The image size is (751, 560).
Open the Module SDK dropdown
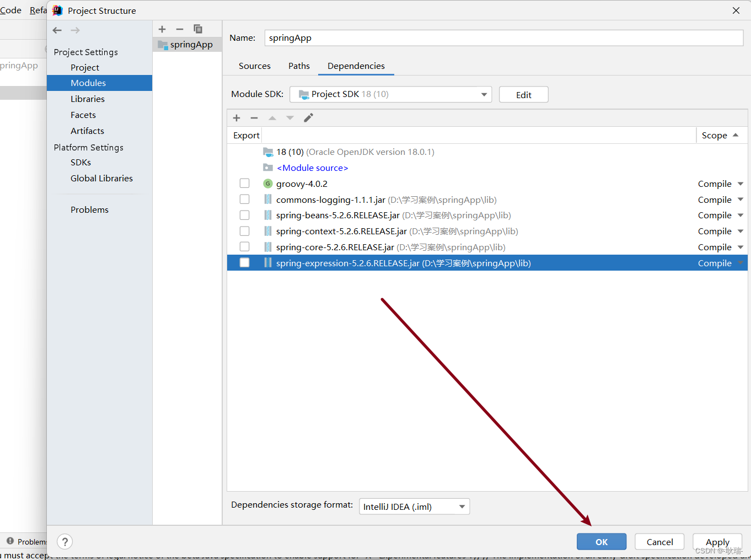point(391,94)
